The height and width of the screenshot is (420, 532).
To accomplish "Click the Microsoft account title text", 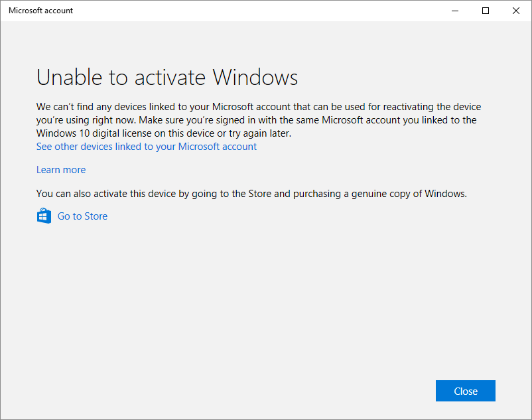I will tap(40, 11).
